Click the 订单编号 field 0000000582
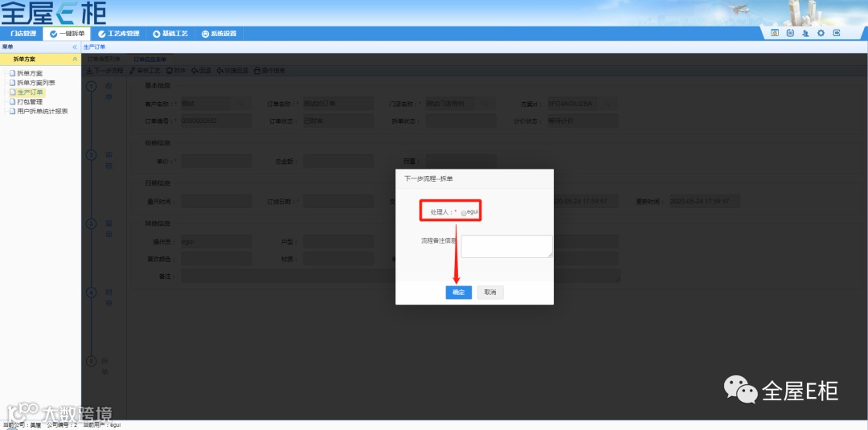The width and height of the screenshot is (868, 430). pyautogui.click(x=216, y=121)
